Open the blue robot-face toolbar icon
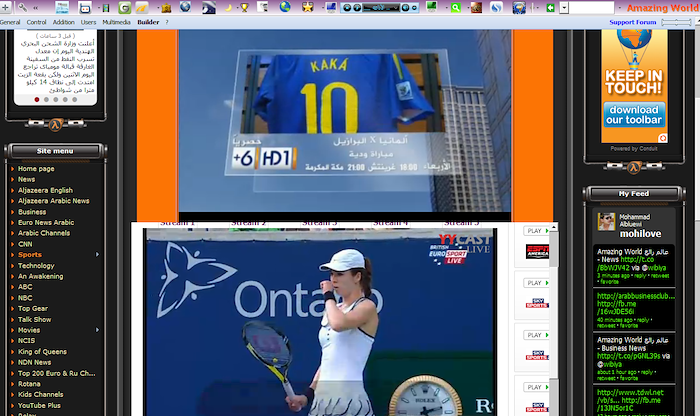The image size is (700, 416). click(85, 8)
